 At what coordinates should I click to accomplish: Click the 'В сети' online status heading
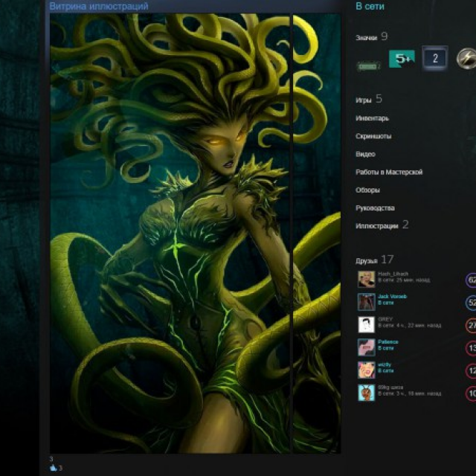(x=370, y=6)
